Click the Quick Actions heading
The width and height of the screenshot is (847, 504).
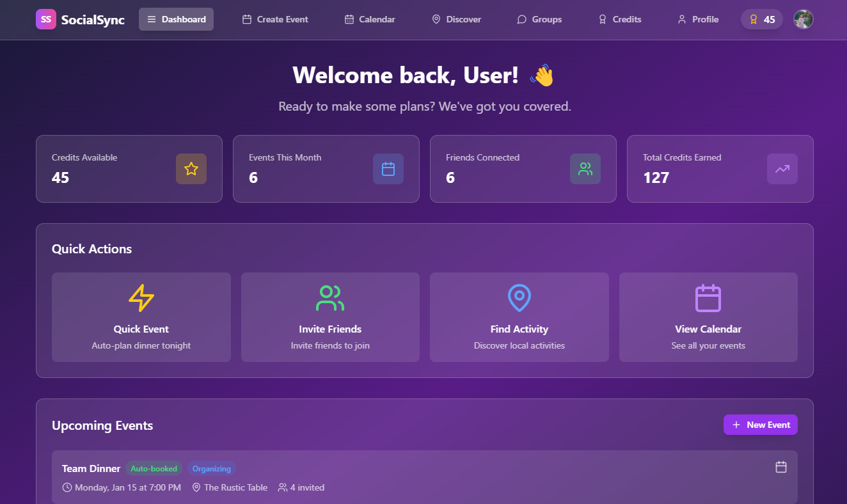92,249
